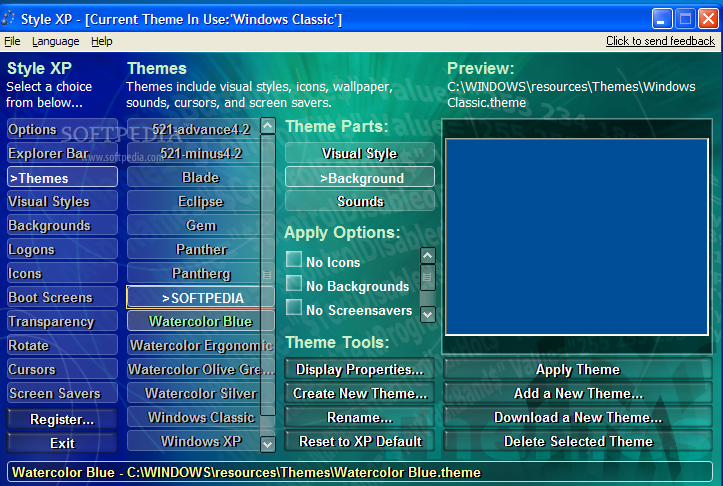Click the theme list scrollbar thumb
723x486 pixels.
[x=268, y=275]
